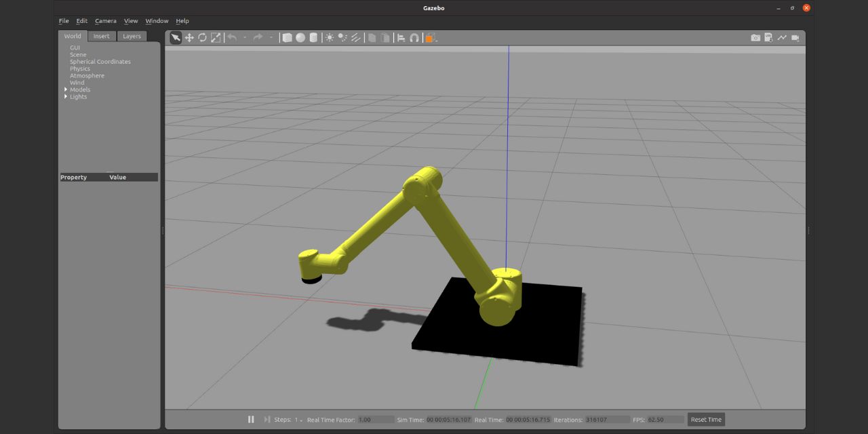Pause the simulation
The height and width of the screenshot is (434, 868).
coord(250,419)
